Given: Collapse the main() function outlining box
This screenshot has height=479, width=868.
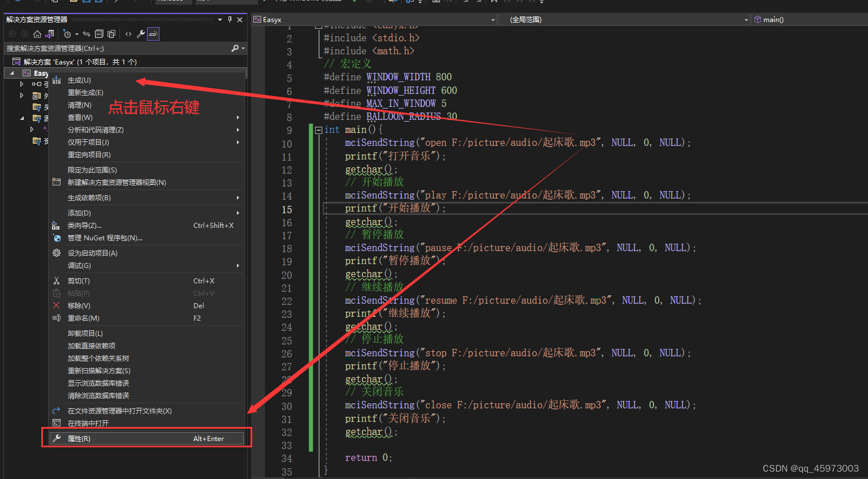Looking at the screenshot, I should pyautogui.click(x=318, y=130).
